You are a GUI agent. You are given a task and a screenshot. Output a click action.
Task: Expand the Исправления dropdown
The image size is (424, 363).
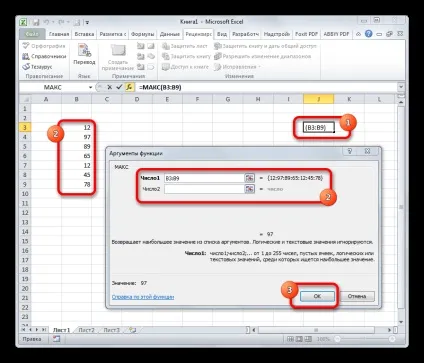pyautogui.click(x=237, y=67)
